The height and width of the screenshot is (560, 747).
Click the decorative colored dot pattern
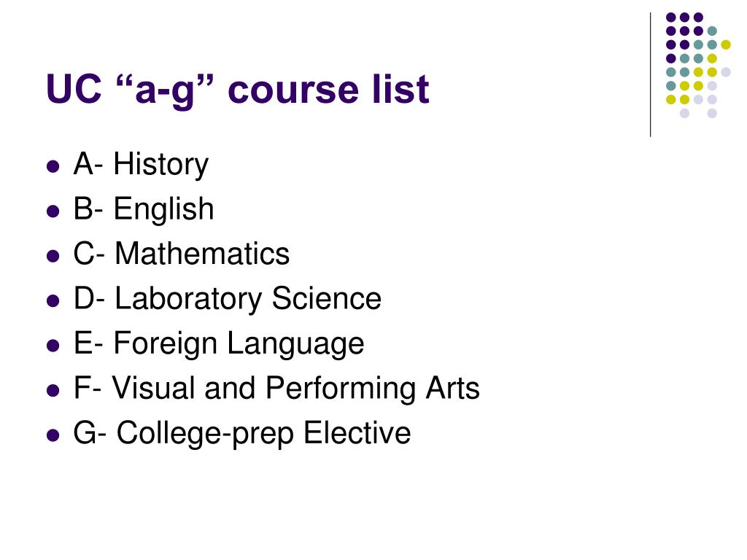698,65
